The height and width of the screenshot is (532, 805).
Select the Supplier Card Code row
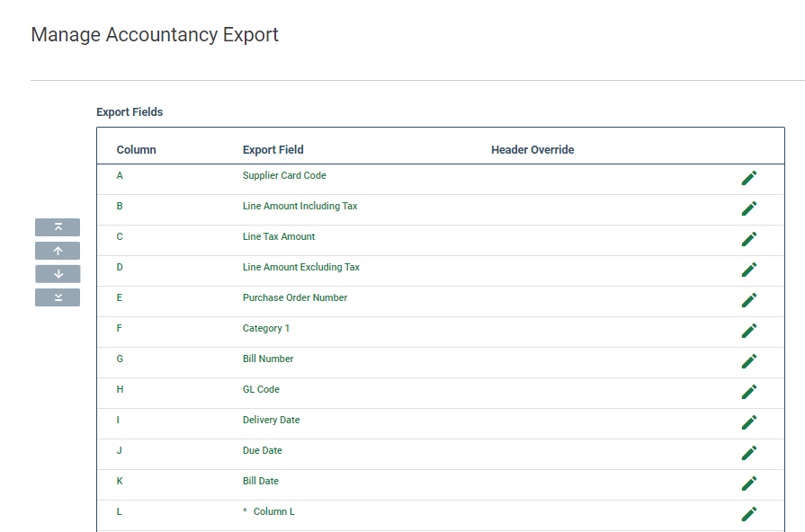coord(284,176)
